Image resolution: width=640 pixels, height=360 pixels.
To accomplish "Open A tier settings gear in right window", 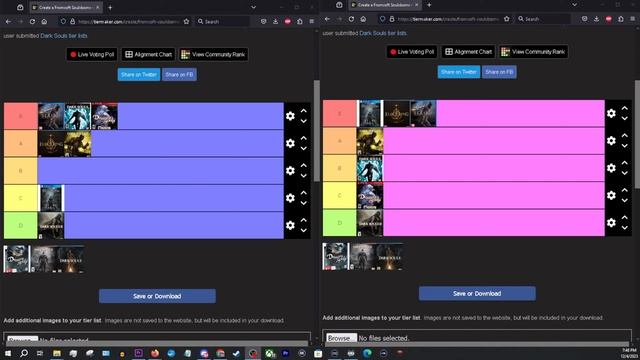I will pos(611,141).
